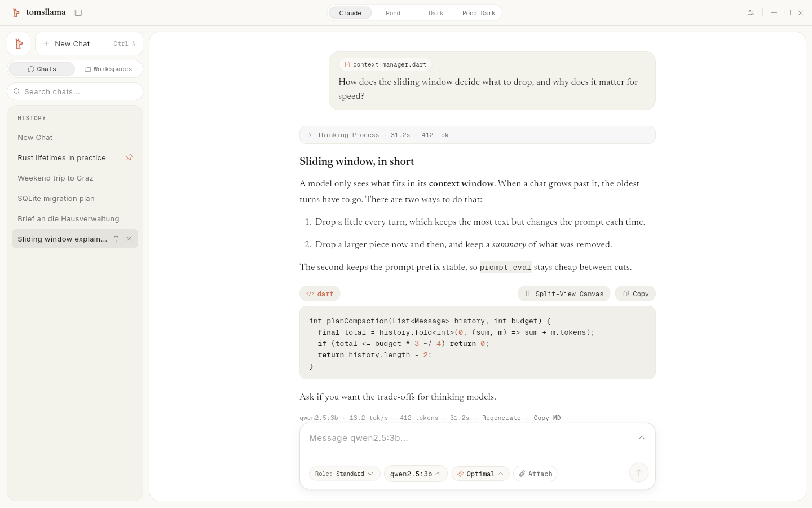
Task: Open the Brief an die Hausverwaltung chat
Action: click(75, 218)
